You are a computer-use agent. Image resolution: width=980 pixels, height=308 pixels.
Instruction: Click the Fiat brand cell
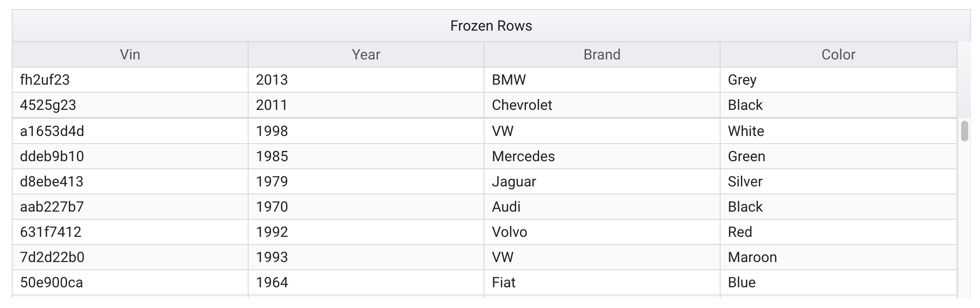coord(602,282)
